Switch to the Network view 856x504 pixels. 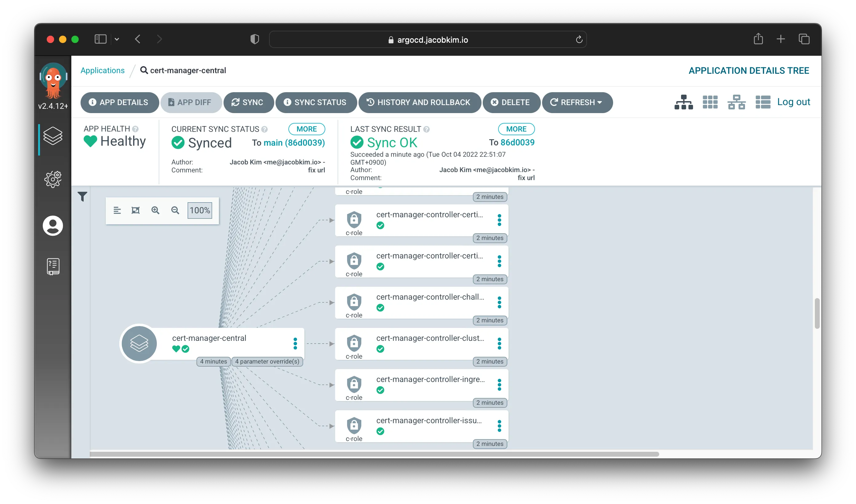(x=736, y=102)
